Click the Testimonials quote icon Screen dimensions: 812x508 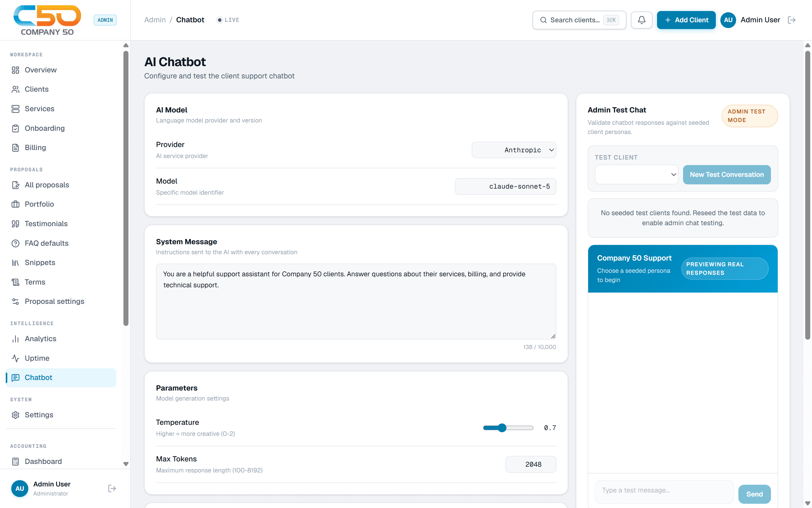[16, 224]
